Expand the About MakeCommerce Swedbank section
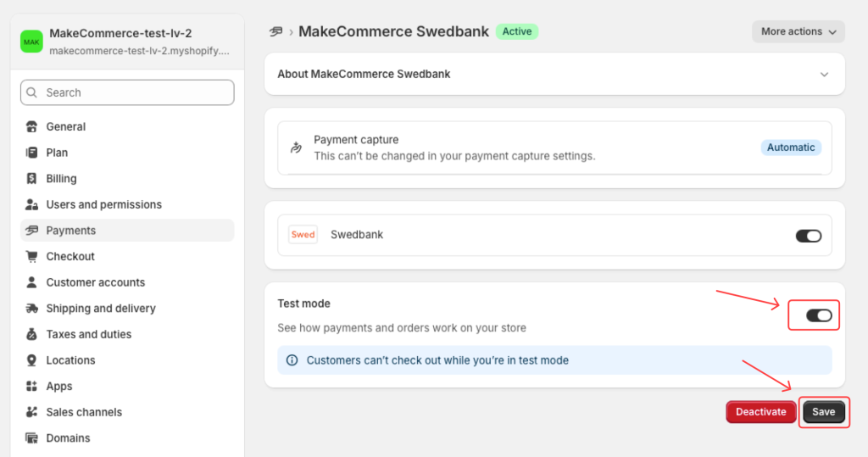Screen dimensions: 868x457 [x=824, y=75]
